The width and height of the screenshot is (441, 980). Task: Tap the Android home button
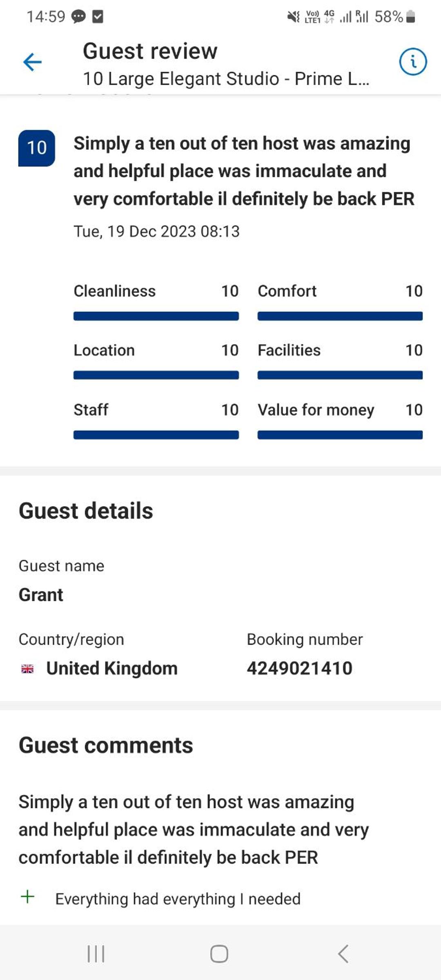point(219,954)
